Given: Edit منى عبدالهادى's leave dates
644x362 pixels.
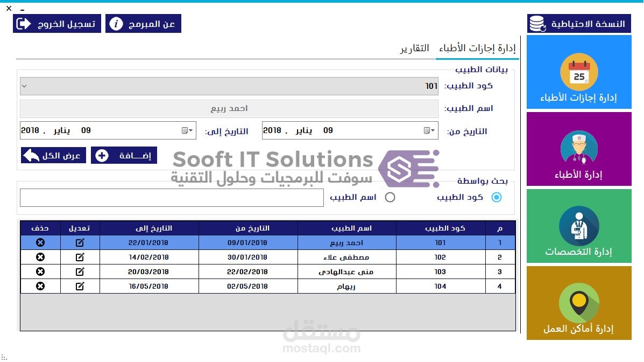Looking at the screenshot, I should pos(80,271).
